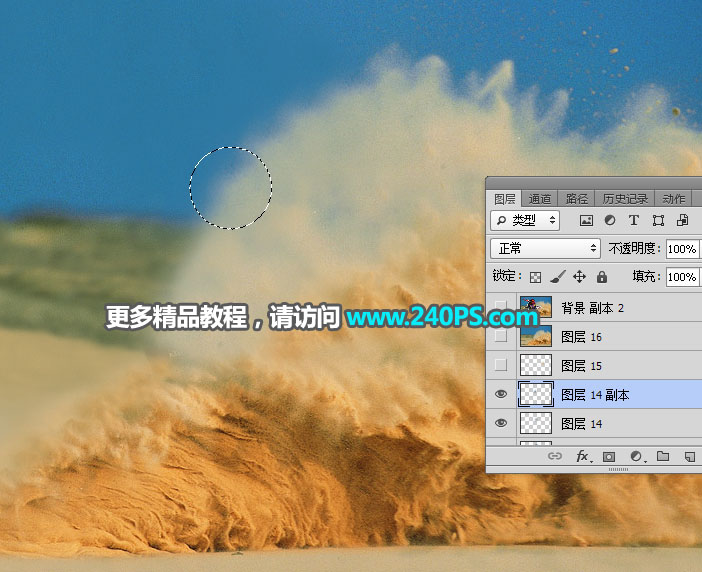This screenshot has height=572, width=702.
Task: Lock layer position move icon
Action: pyautogui.click(x=579, y=277)
